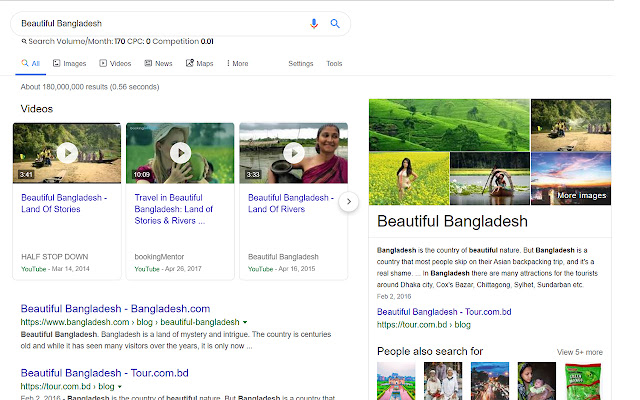Open the boat on lake image
The height and width of the screenshot is (400, 640).
point(490,178)
